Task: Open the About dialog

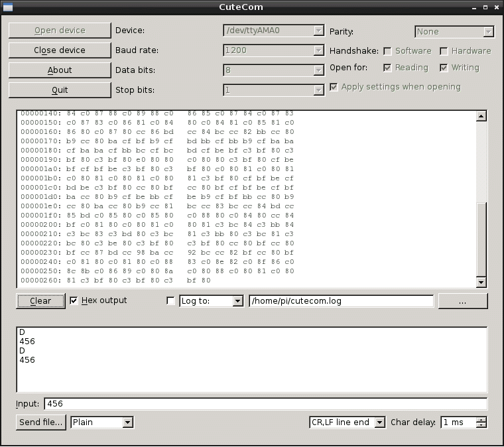Action: click(x=60, y=70)
